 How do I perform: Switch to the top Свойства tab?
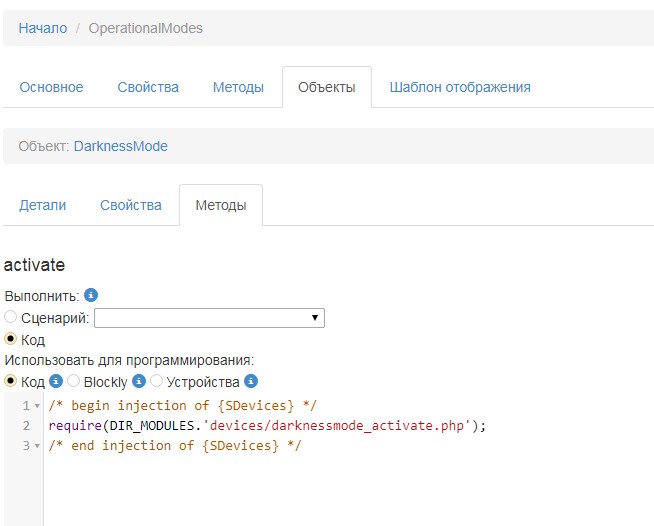point(148,87)
